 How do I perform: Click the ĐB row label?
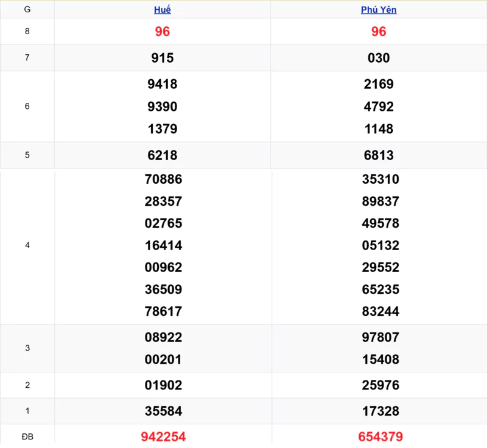(27, 436)
